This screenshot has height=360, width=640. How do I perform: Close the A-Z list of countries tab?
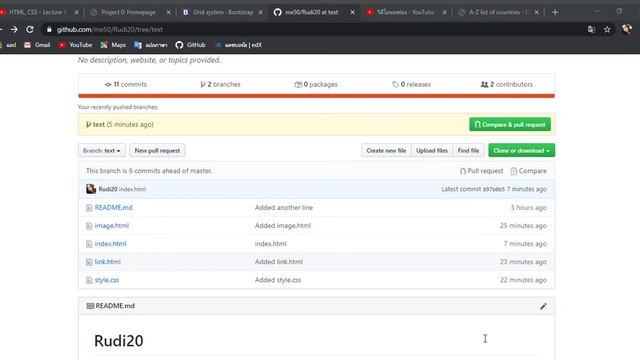(x=537, y=12)
